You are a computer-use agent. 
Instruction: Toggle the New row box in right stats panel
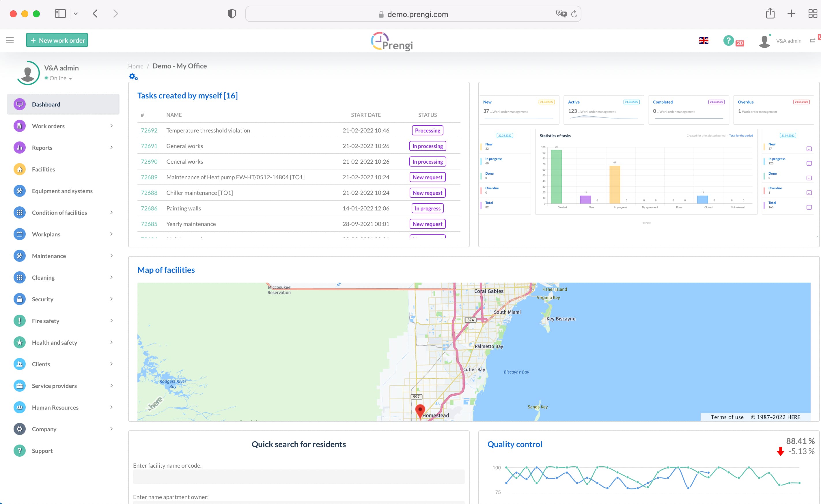click(809, 149)
